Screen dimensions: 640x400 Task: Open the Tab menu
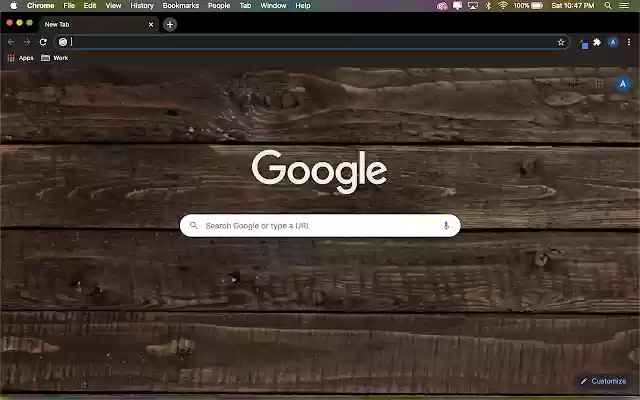[245, 5]
